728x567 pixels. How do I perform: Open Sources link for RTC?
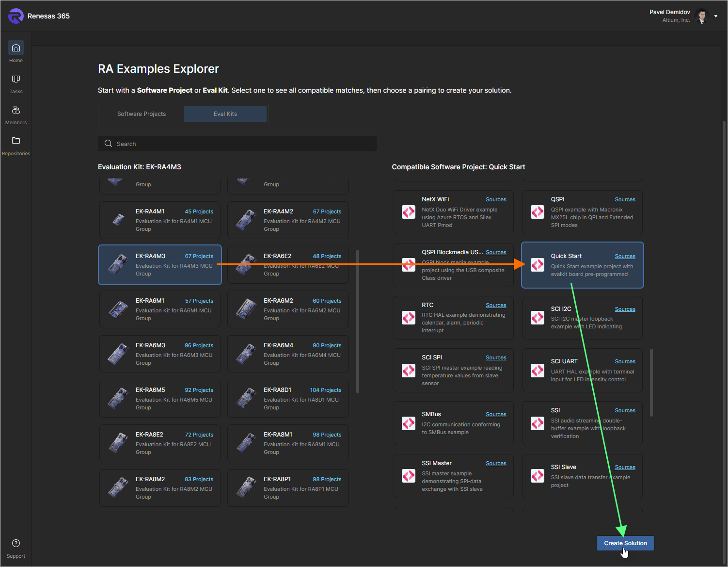click(496, 305)
